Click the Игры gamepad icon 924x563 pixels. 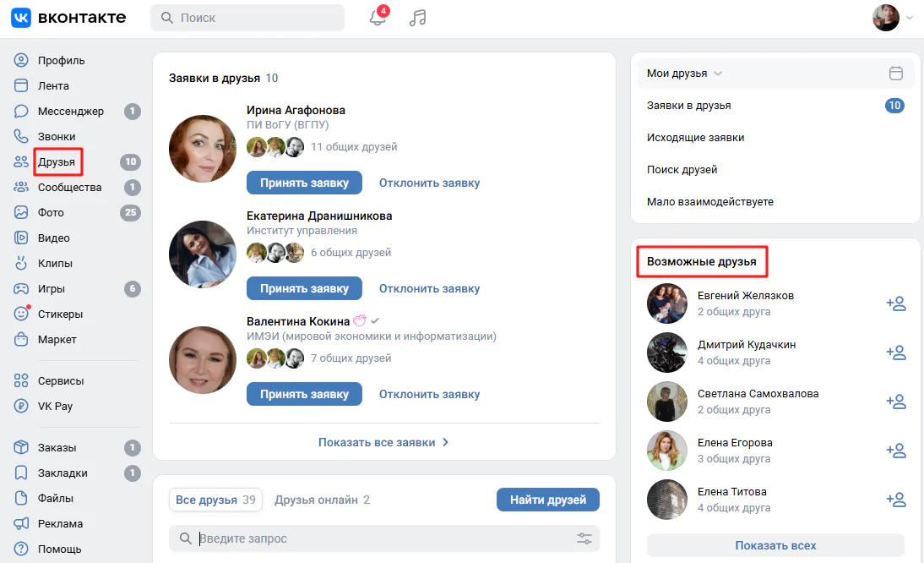click(x=21, y=288)
